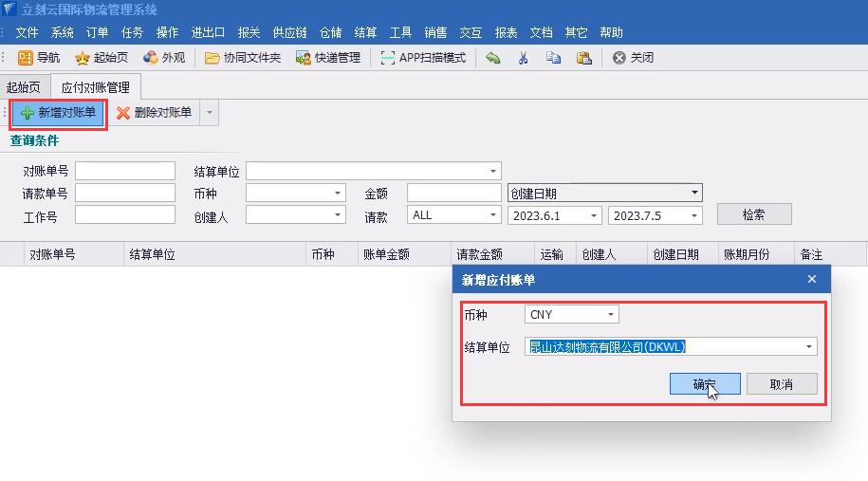Open the 任务 menu
The height and width of the screenshot is (481, 868).
pos(132,32)
